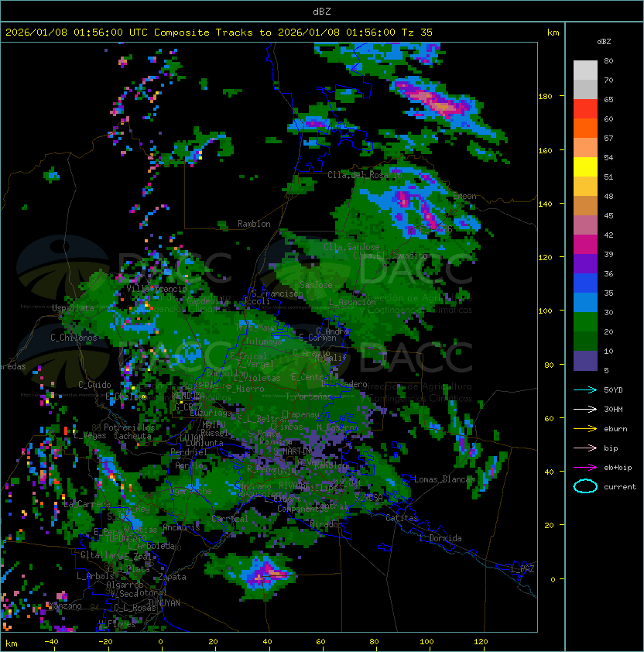Click the pink bip arrow legend icon

(585, 448)
